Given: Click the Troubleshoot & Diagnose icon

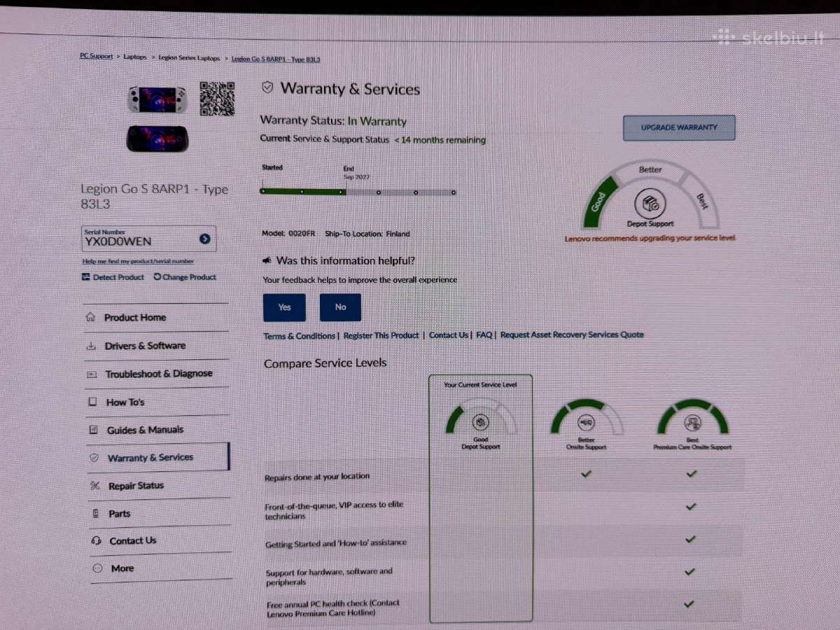Looking at the screenshot, I should pos(92,374).
